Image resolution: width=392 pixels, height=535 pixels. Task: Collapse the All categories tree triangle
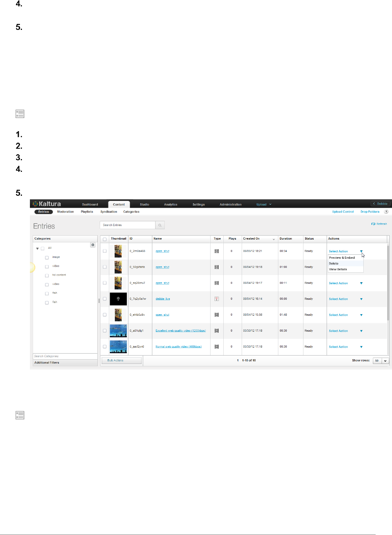pos(37,248)
